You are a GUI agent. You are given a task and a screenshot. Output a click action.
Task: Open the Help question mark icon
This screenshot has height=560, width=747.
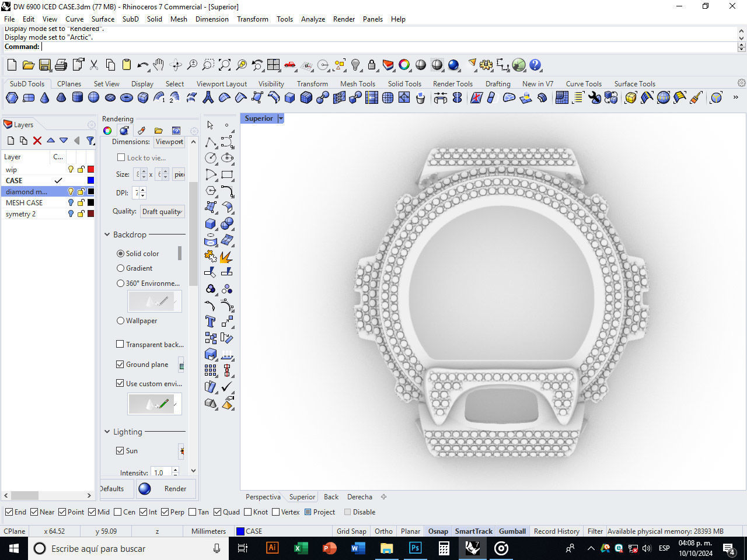click(535, 65)
